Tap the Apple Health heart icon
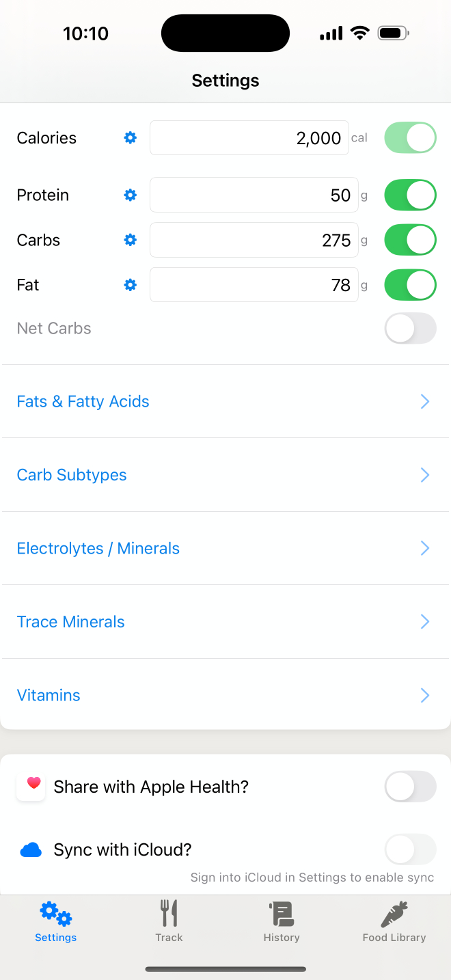This screenshot has width=451, height=980. [31, 787]
